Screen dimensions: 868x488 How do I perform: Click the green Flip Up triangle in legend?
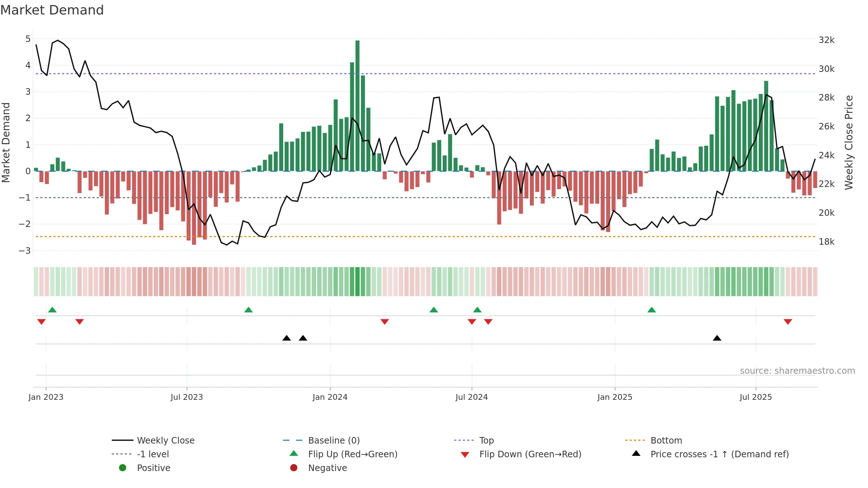(x=294, y=453)
